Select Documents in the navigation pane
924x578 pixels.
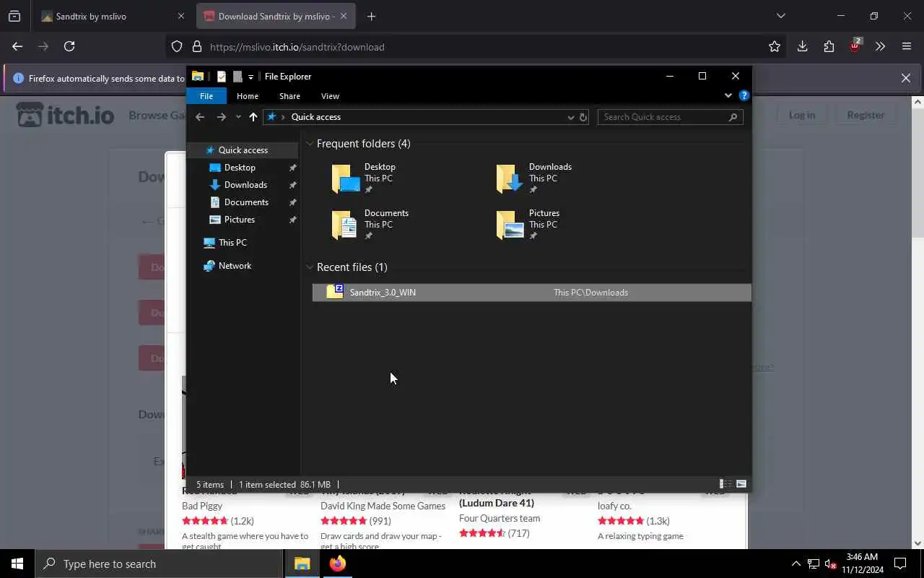pos(246,202)
